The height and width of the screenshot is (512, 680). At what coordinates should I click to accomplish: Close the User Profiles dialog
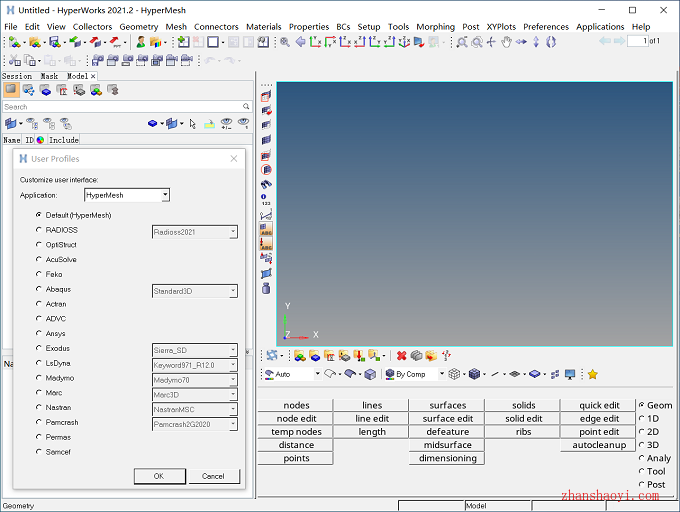[234, 159]
